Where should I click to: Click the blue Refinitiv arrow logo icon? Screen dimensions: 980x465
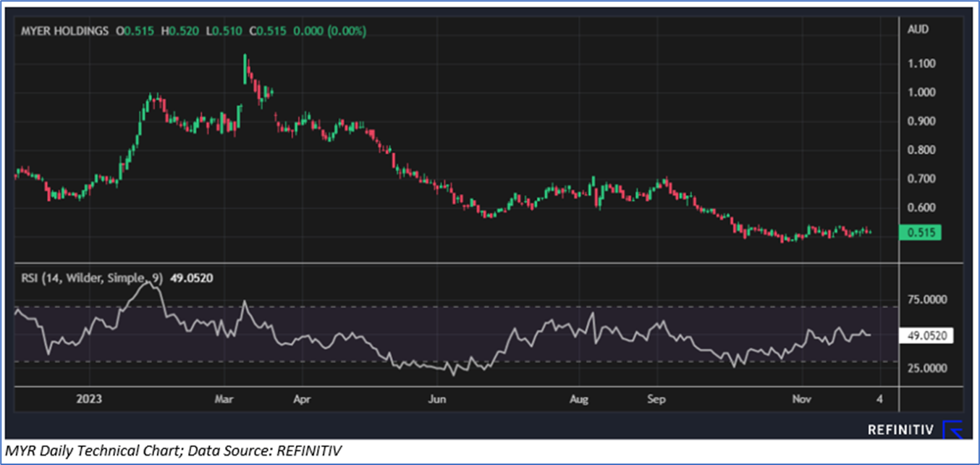click(x=954, y=430)
